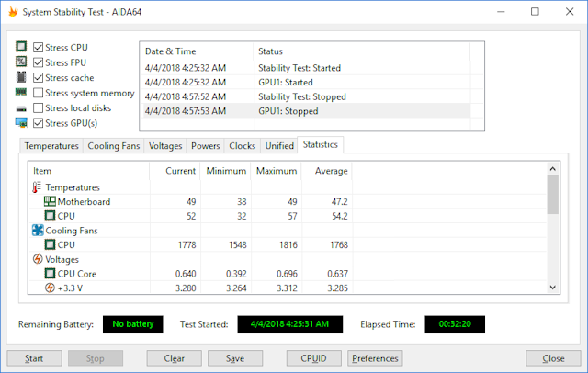Image resolution: width=588 pixels, height=373 pixels.
Task: Click the thermometer icon of Temperatures group
Action: point(37,187)
